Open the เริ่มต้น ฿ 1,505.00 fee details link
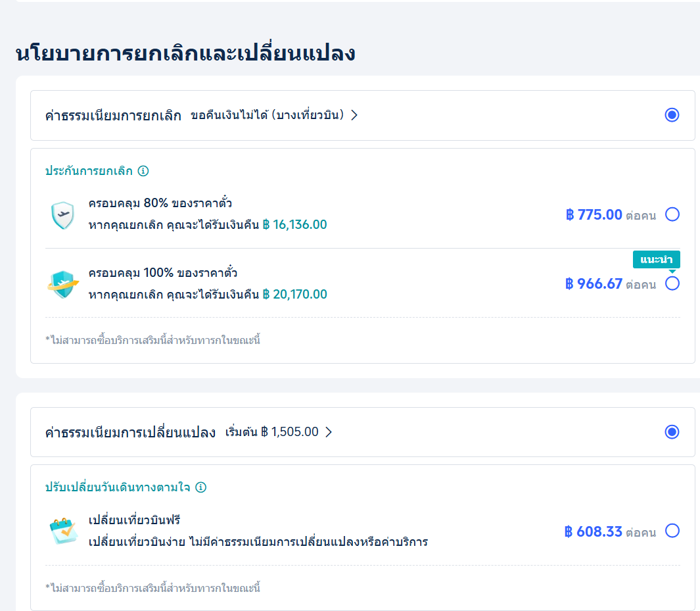700x611 pixels. click(272, 432)
